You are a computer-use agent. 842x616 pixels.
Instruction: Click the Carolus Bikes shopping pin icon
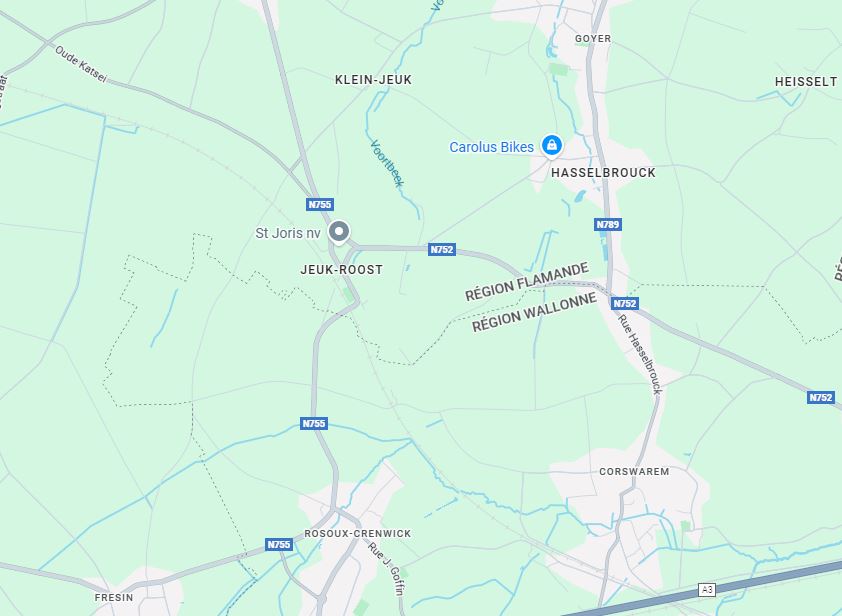551,146
